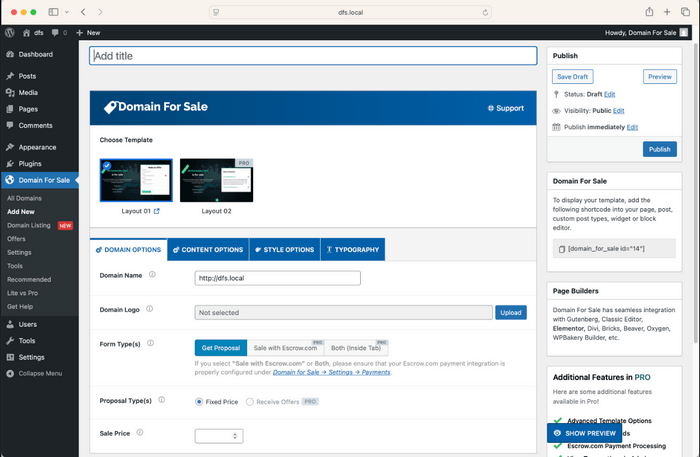Edit Publish immediately schedule
The height and width of the screenshot is (457, 700).
pos(632,127)
